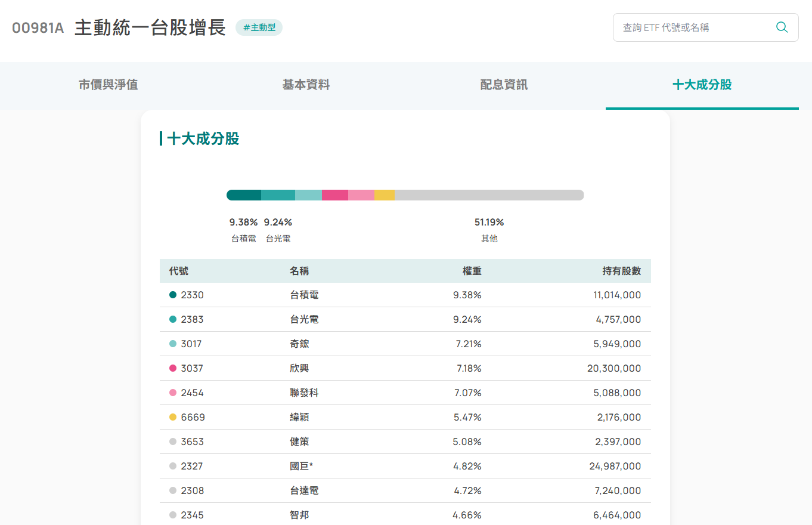Click stock code 3017
Viewport: 812px width, 525px height.
click(191, 344)
